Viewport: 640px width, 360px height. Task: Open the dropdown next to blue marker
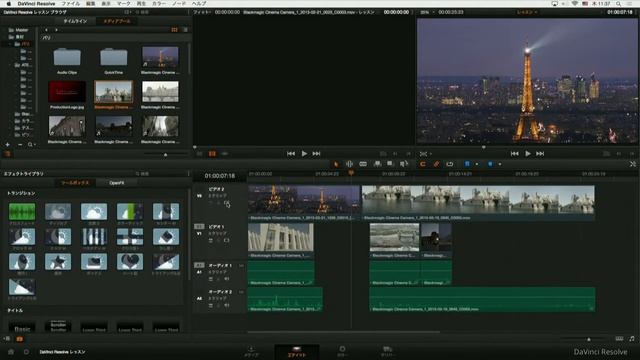[x=500, y=164]
